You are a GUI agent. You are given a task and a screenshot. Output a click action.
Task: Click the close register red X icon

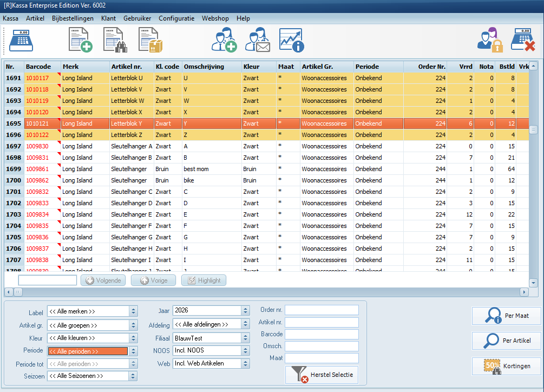[x=523, y=41]
